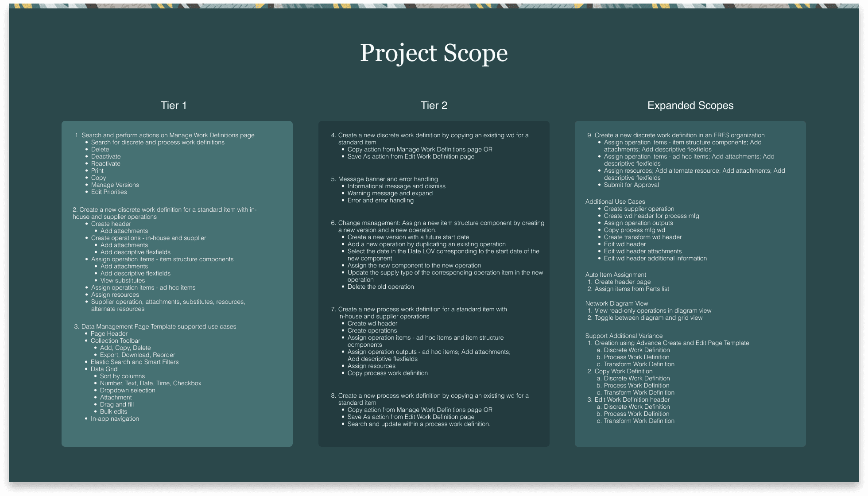Click 'Assign items from Parts list' item

click(632, 289)
